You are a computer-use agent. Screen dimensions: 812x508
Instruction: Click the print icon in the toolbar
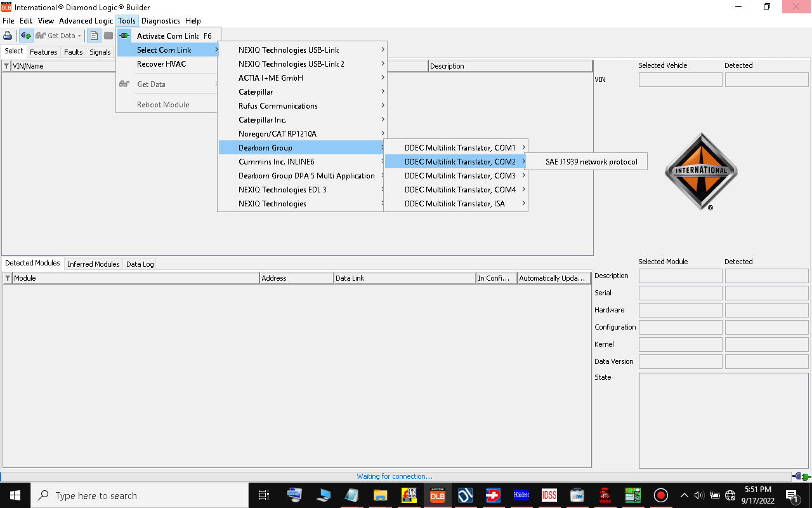point(8,36)
